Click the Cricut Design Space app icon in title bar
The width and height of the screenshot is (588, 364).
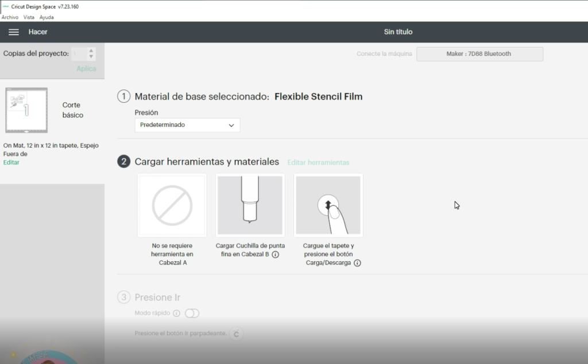click(x=5, y=6)
